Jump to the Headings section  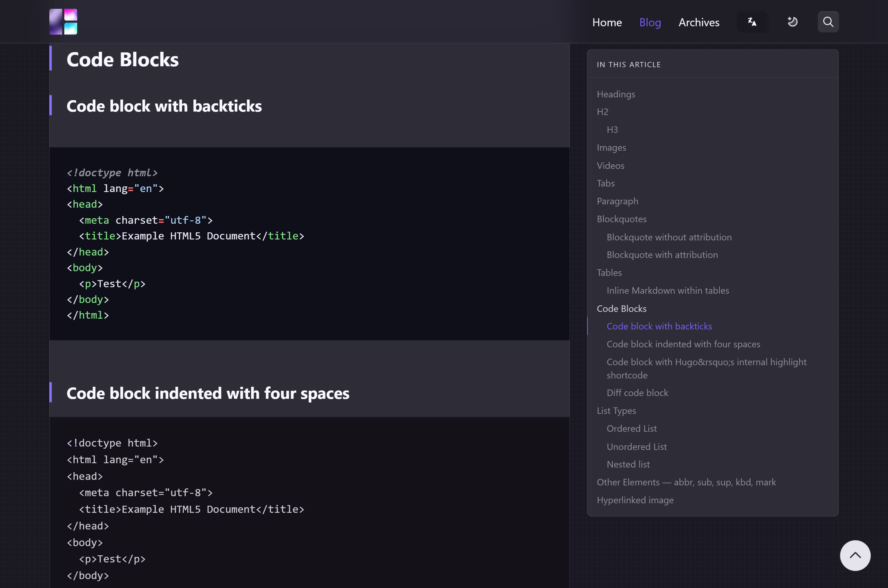point(616,94)
